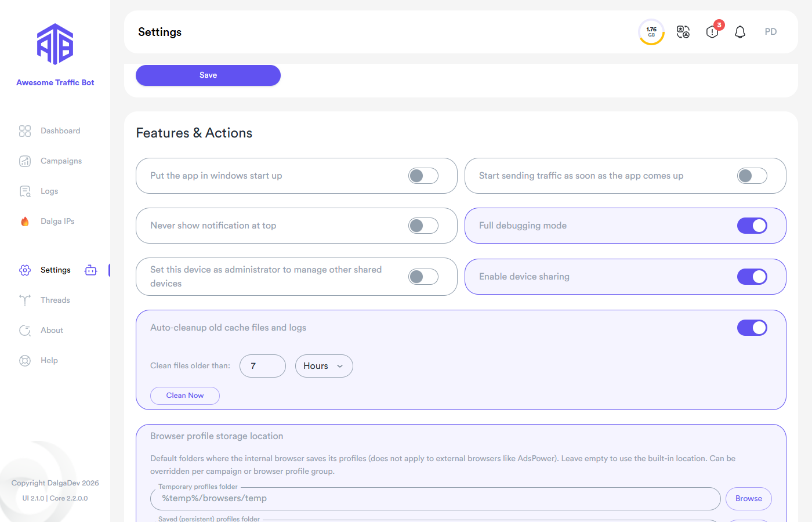Click the Clean files older than label
The height and width of the screenshot is (522, 812).
[190, 366]
